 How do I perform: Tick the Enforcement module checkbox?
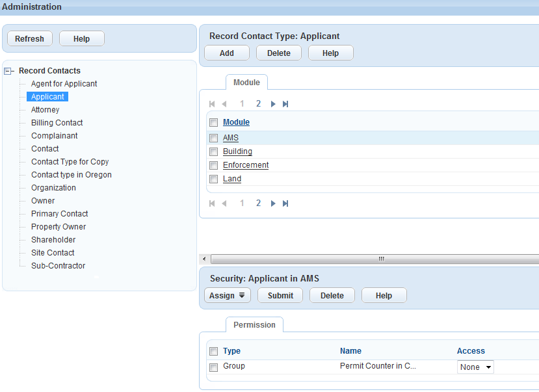(x=213, y=166)
